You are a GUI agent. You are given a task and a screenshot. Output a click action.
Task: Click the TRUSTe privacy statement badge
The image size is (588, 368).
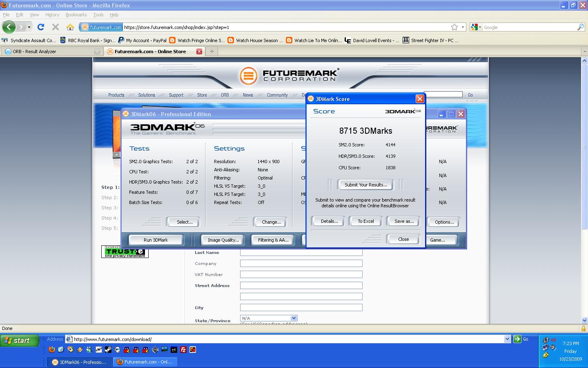click(x=125, y=251)
